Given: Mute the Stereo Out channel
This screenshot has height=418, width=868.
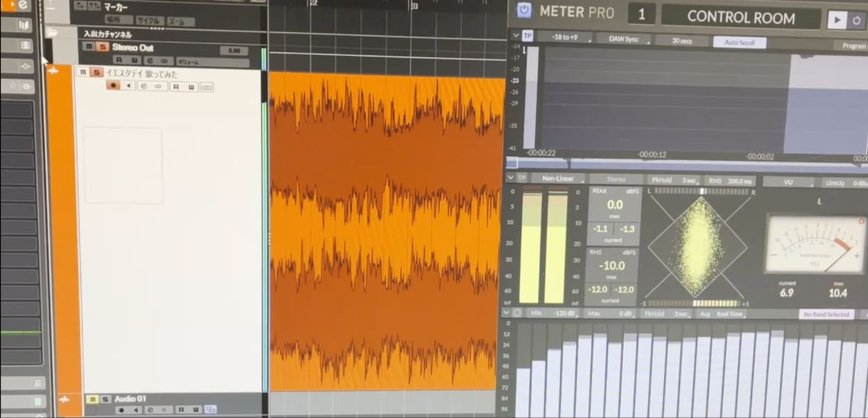Looking at the screenshot, I should coord(89,46).
